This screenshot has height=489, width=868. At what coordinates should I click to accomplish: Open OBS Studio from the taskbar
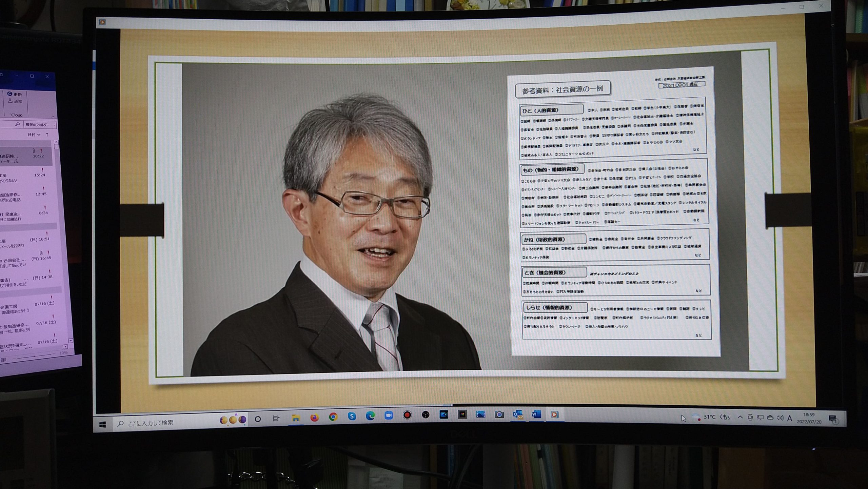[x=426, y=415]
